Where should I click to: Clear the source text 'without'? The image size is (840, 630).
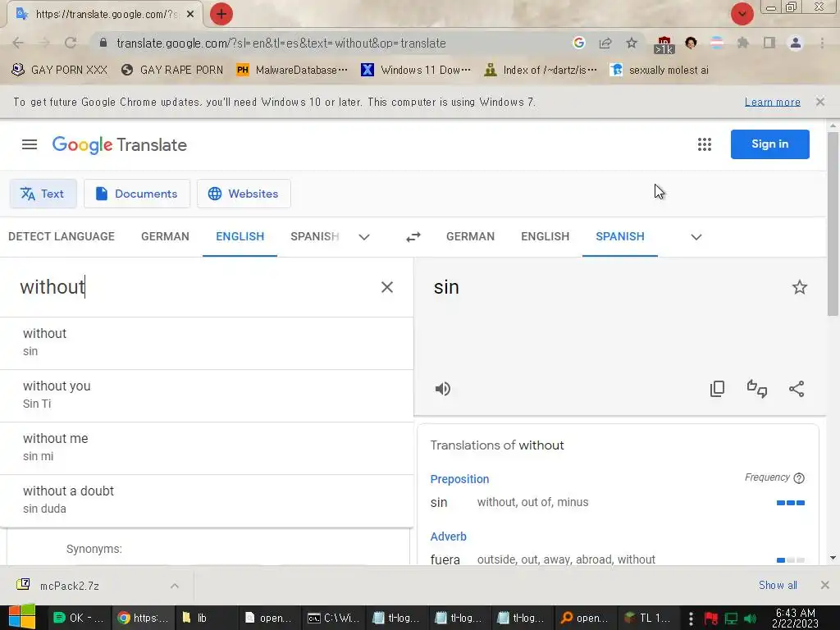(387, 287)
